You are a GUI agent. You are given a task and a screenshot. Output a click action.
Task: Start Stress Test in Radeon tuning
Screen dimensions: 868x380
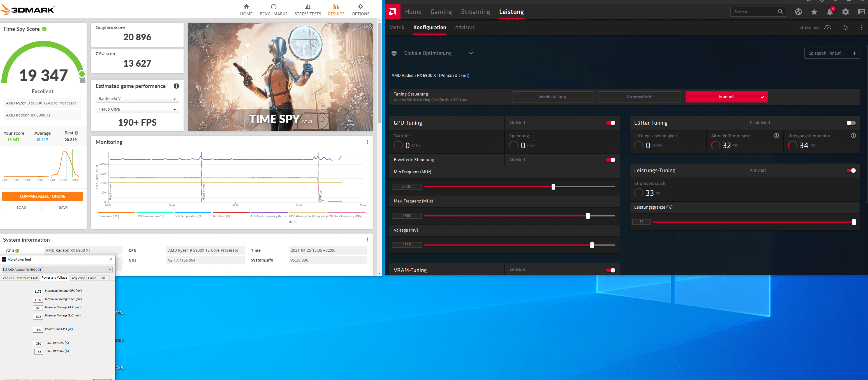tap(815, 28)
